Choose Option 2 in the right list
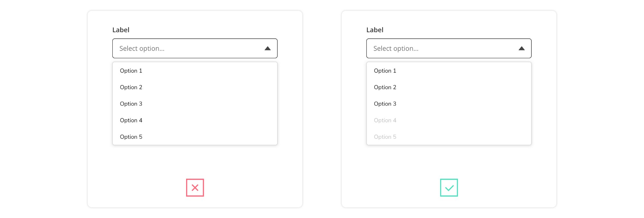 (x=385, y=87)
